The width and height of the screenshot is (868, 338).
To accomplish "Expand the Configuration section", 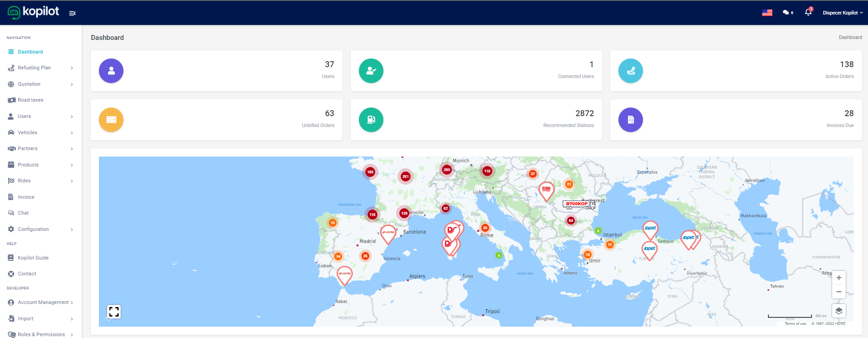I will (40, 229).
